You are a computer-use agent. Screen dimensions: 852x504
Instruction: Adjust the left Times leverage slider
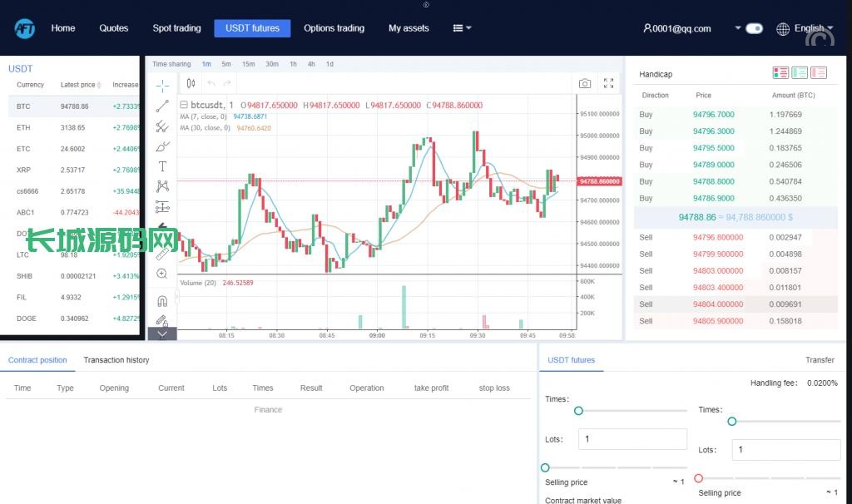tap(578, 411)
